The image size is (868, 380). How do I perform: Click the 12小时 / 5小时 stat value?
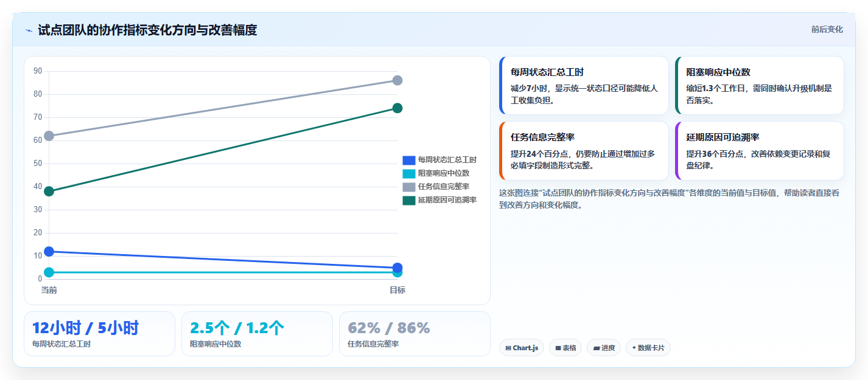85,328
